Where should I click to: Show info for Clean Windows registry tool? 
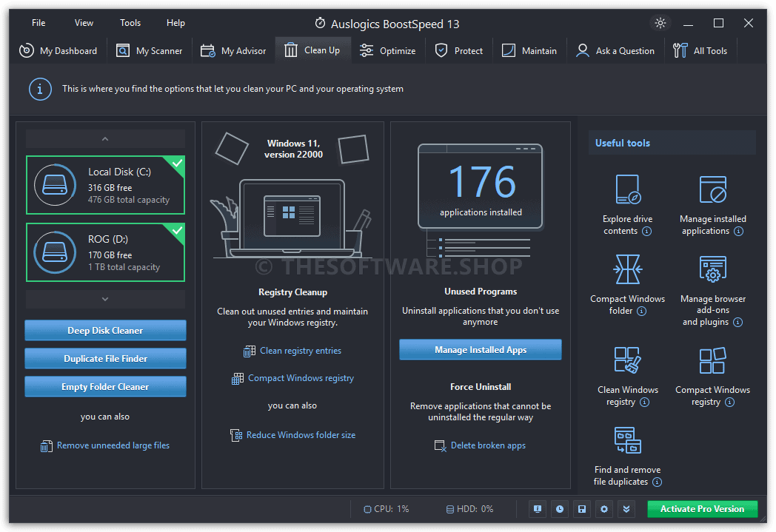coord(644,402)
